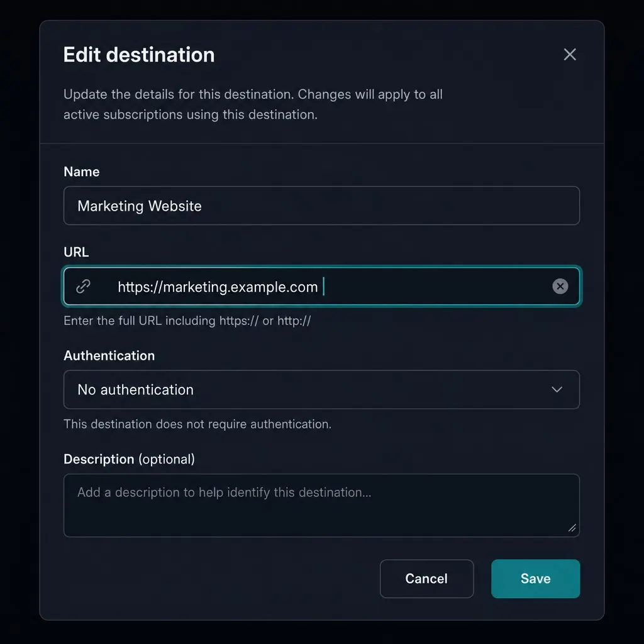This screenshot has height=644, width=644.
Task: Click the chevron arrow in Authentication selector
Action: (x=557, y=389)
